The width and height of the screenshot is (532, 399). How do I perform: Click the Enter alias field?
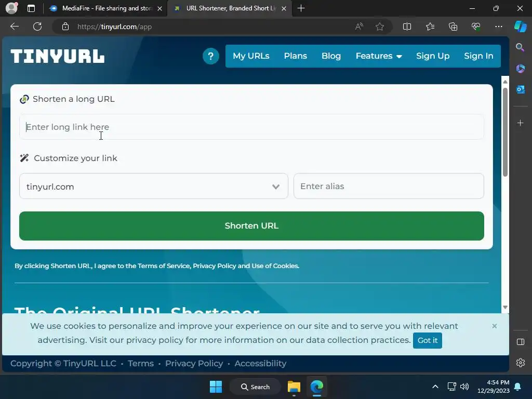389,187
